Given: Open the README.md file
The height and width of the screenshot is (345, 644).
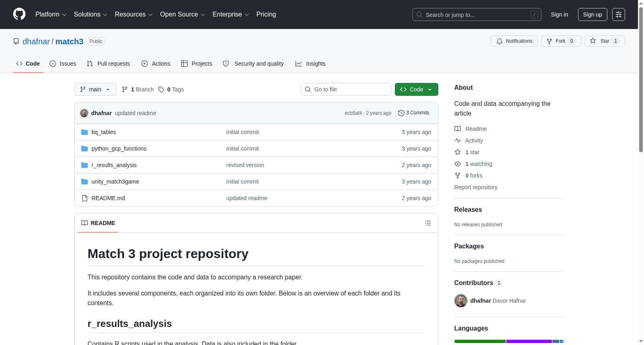Looking at the screenshot, I should click(108, 198).
